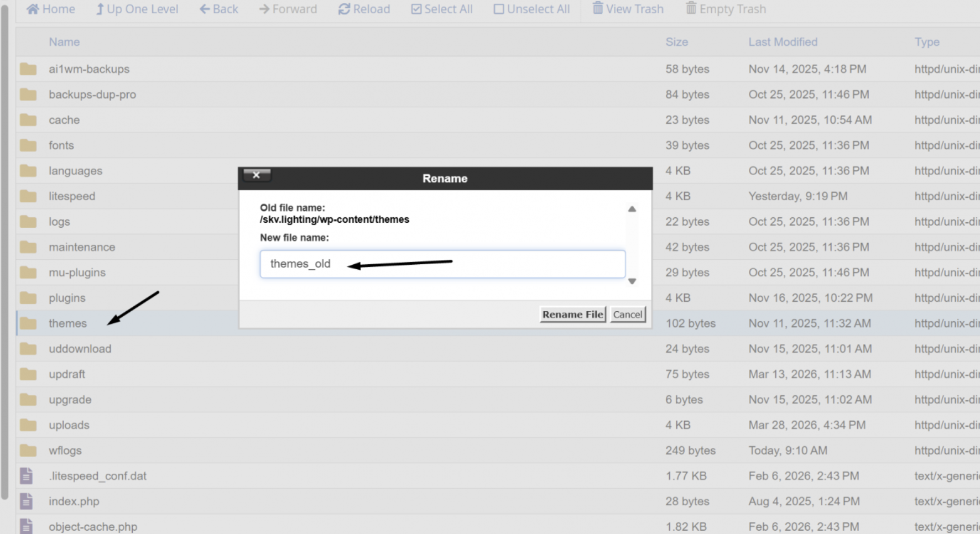Click the page vertical scrollbar
The width and height of the screenshot is (980, 534).
[5, 252]
